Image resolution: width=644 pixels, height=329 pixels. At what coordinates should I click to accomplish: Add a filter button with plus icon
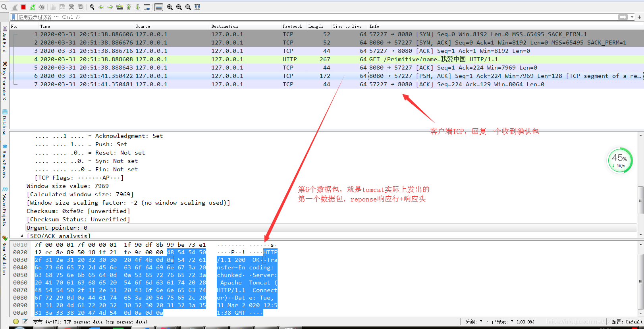(639, 17)
